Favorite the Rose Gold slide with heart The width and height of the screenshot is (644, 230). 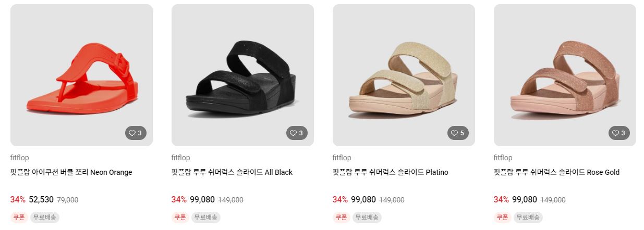pyautogui.click(x=619, y=133)
